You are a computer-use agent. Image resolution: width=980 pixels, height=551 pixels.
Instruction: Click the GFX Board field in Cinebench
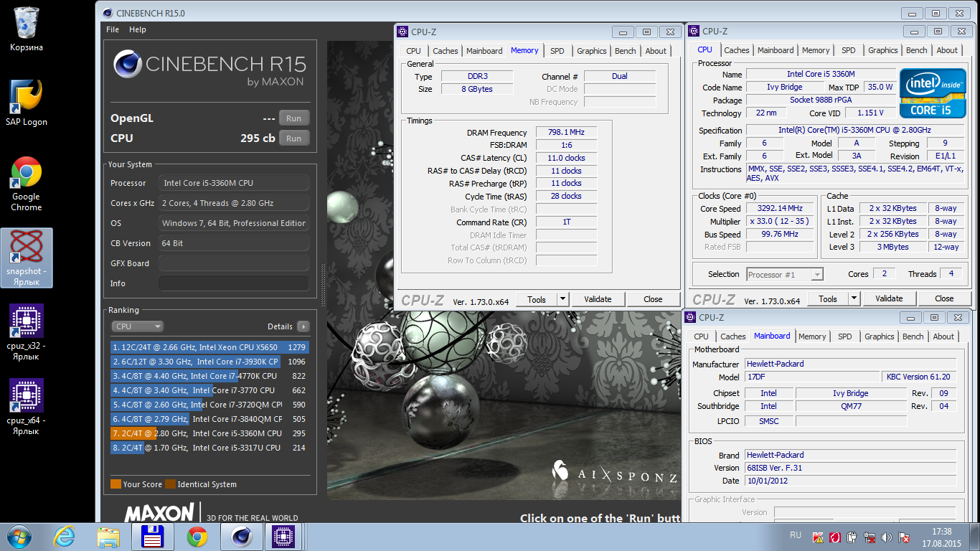pyautogui.click(x=234, y=263)
